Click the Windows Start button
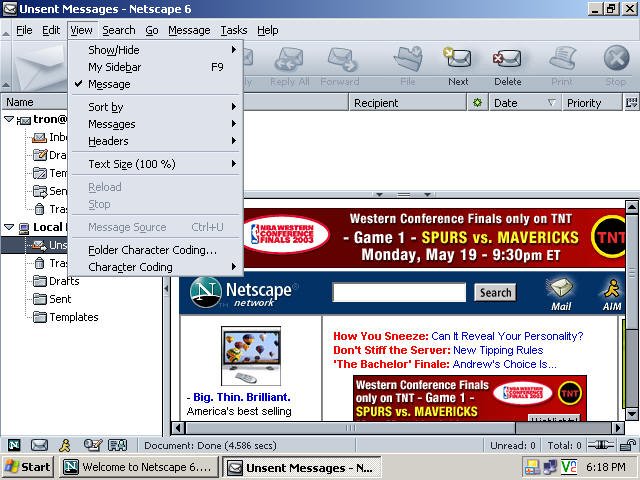 (x=28, y=467)
